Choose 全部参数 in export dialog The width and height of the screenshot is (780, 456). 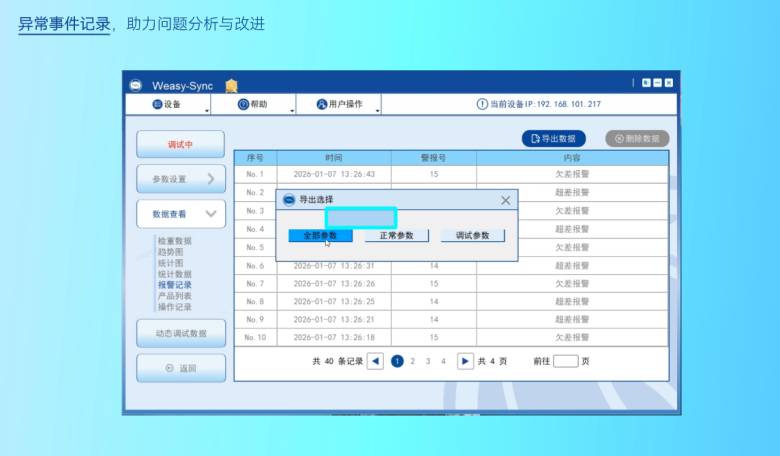pyautogui.click(x=320, y=236)
